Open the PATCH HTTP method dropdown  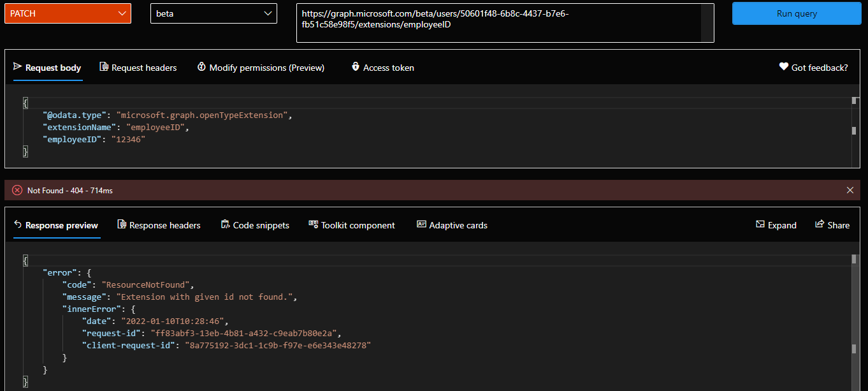coord(68,13)
